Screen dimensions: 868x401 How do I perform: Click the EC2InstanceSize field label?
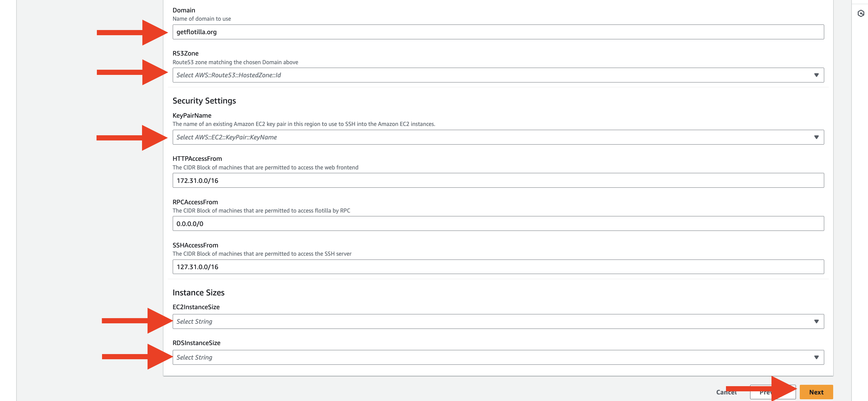[x=196, y=307]
